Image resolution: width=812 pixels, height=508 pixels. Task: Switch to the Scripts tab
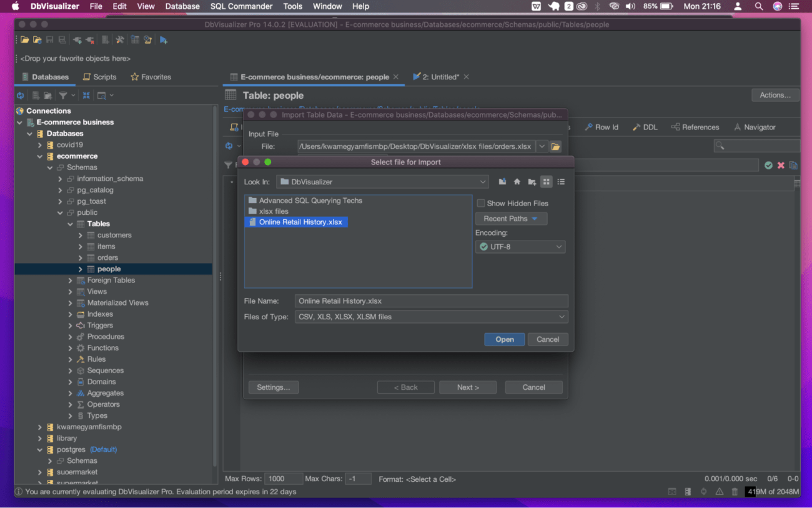pos(99,77)
